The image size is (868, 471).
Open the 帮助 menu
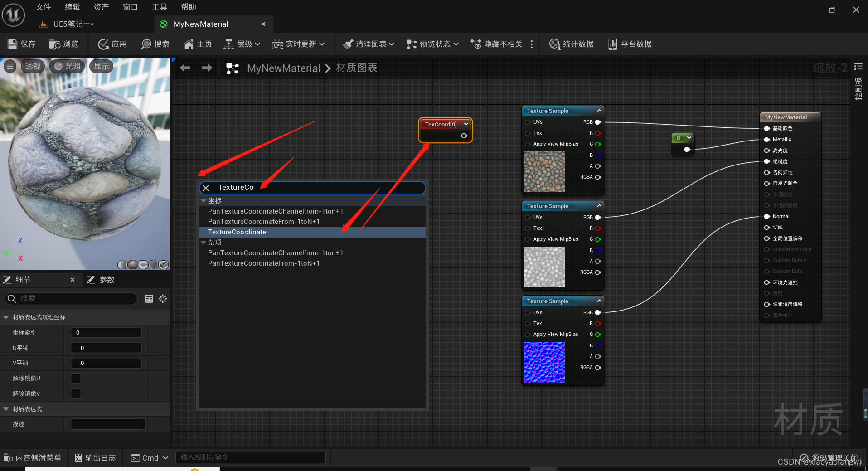[x=189, y=7]
